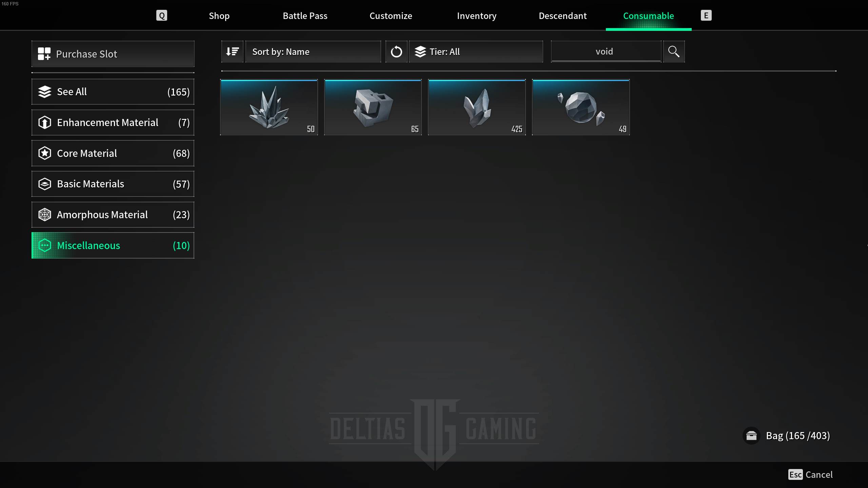This screenshot has height=488, width=868.
Task: Select the Consumable tab
Action: (649, 15)
